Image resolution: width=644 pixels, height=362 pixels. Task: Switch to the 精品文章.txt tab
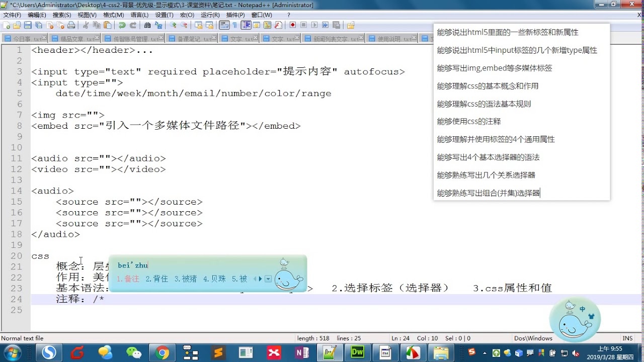75,38
